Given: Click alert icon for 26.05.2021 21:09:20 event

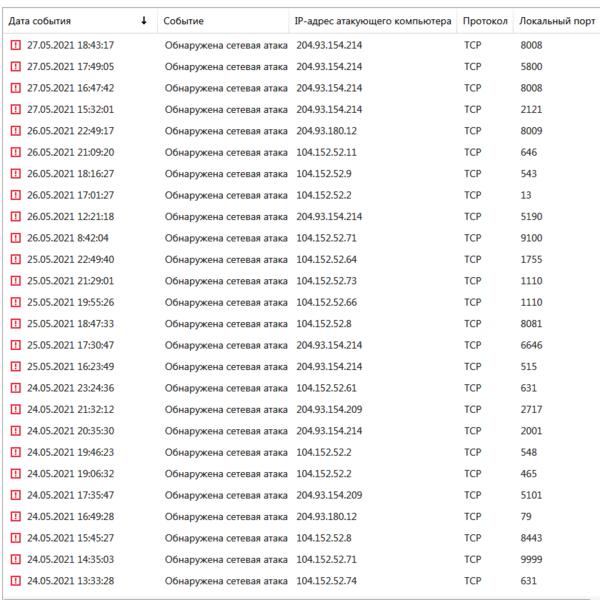Looking at the screenshot, I should point(15,152).
